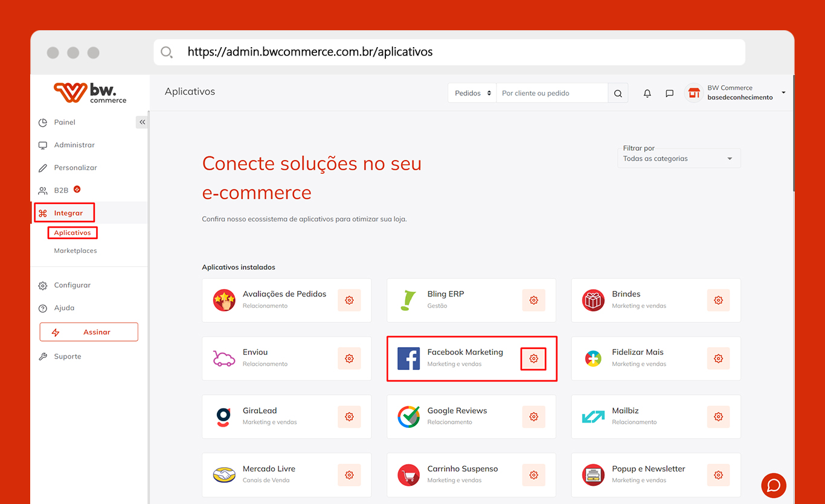
Task: Open settings gear for Carrinho Suspenso
Action: coord(534,475)
